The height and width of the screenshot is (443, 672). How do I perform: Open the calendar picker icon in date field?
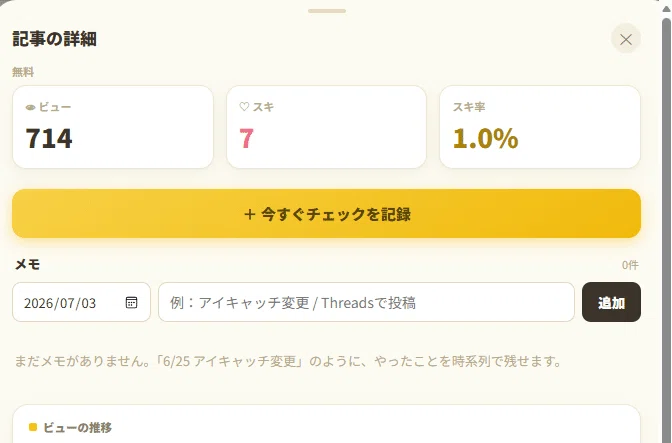click(x=131, y=302)
